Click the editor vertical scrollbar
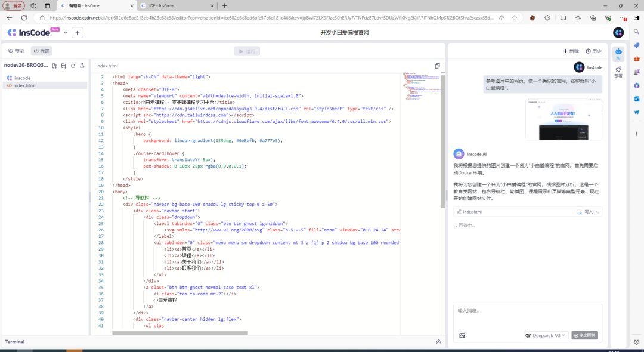The image size is (644, 352). coord(443,141)
